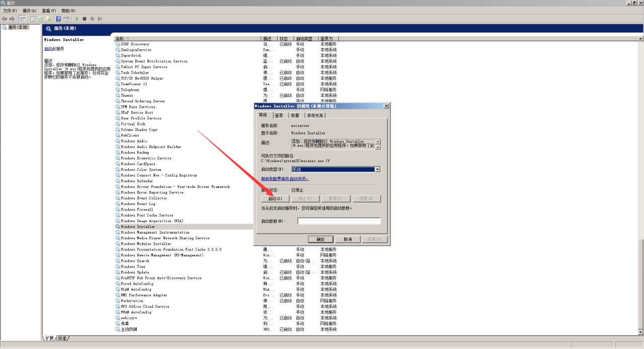
Task: Sort by 启动类型 column header
Action: [x=307, y=38]
